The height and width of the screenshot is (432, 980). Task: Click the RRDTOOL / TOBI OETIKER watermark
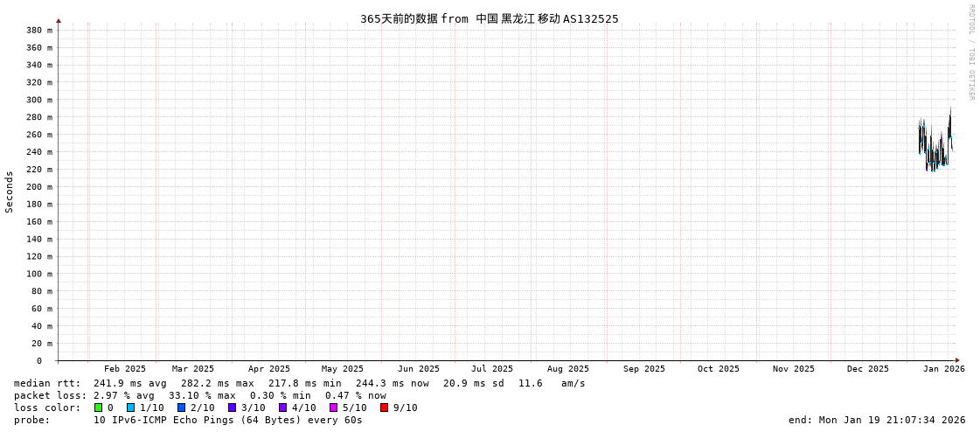coord(970,52)
